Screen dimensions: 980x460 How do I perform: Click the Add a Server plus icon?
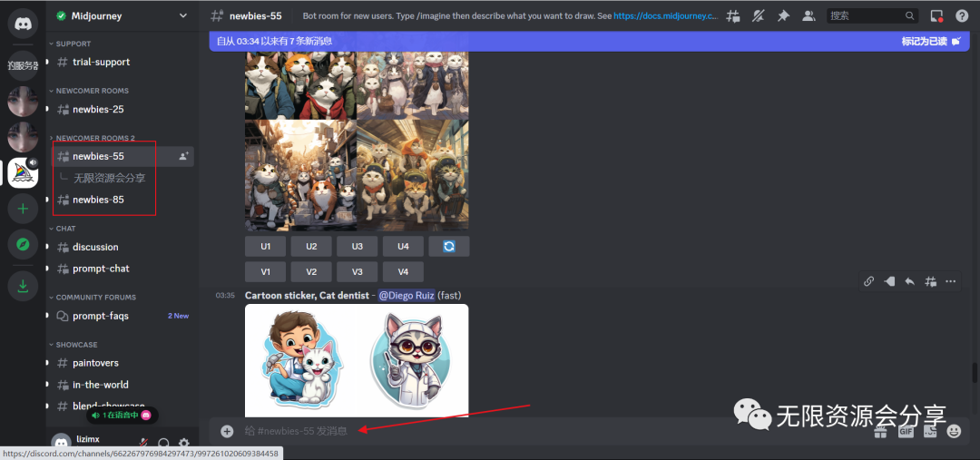point(23,208)
